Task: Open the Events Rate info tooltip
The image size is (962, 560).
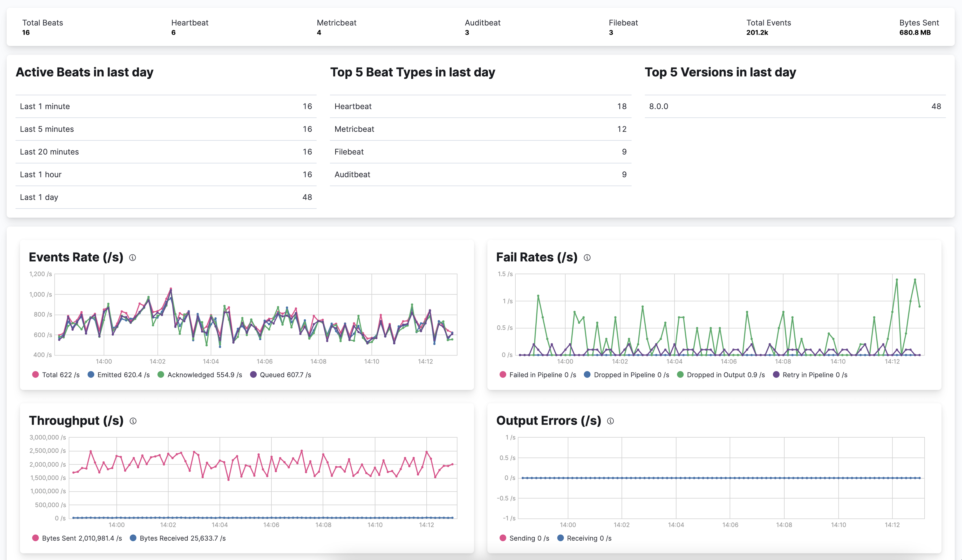Action: click(x=132, y=257)
